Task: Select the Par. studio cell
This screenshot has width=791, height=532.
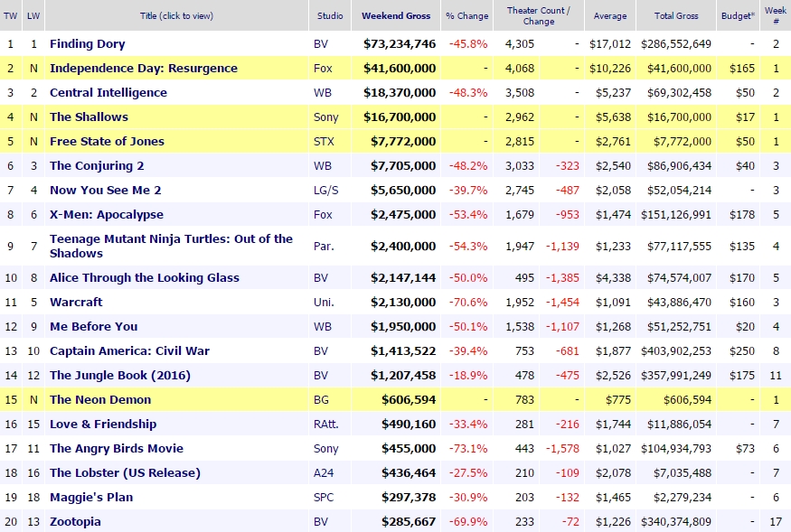Action: 324,246
